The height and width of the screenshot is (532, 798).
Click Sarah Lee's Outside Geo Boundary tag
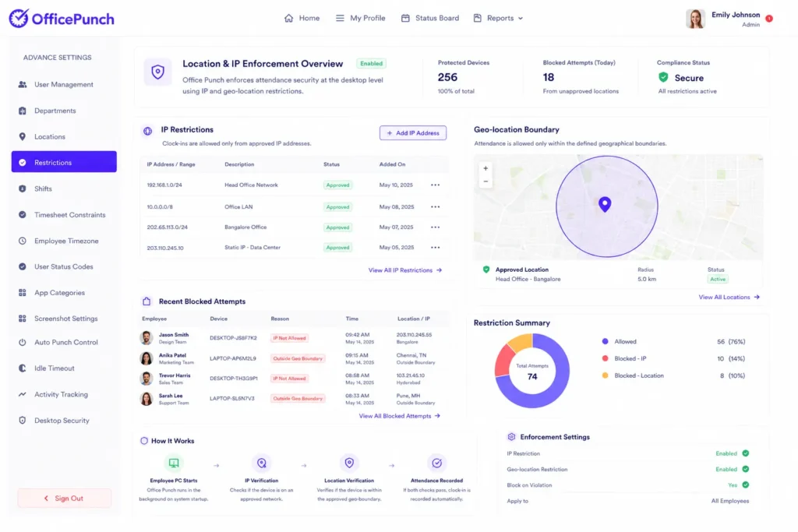point(298,398)
